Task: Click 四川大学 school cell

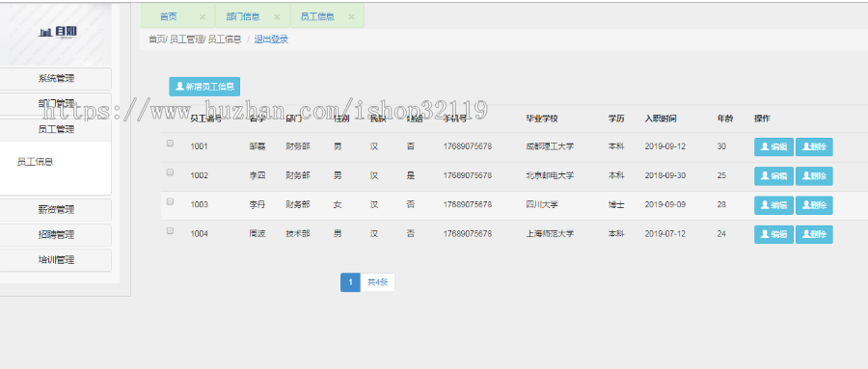Action: point(542,204)
